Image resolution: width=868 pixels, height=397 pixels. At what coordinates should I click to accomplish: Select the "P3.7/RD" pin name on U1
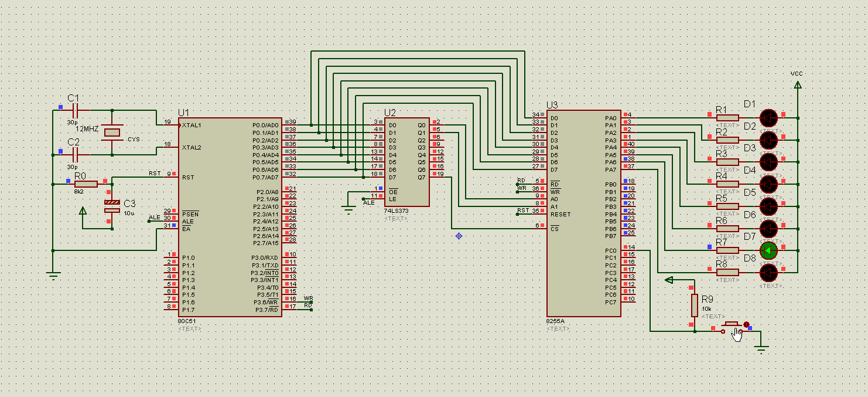pos(266,310)
